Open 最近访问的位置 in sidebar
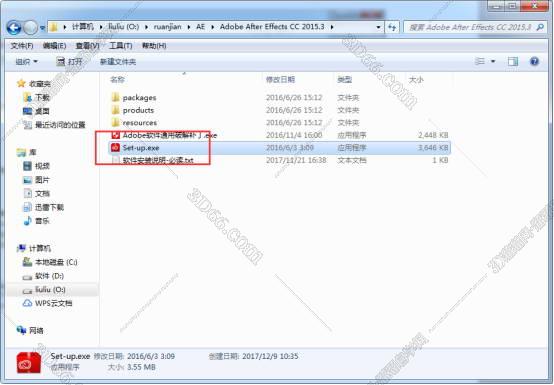The image size is (554, 385). (60, 125)
